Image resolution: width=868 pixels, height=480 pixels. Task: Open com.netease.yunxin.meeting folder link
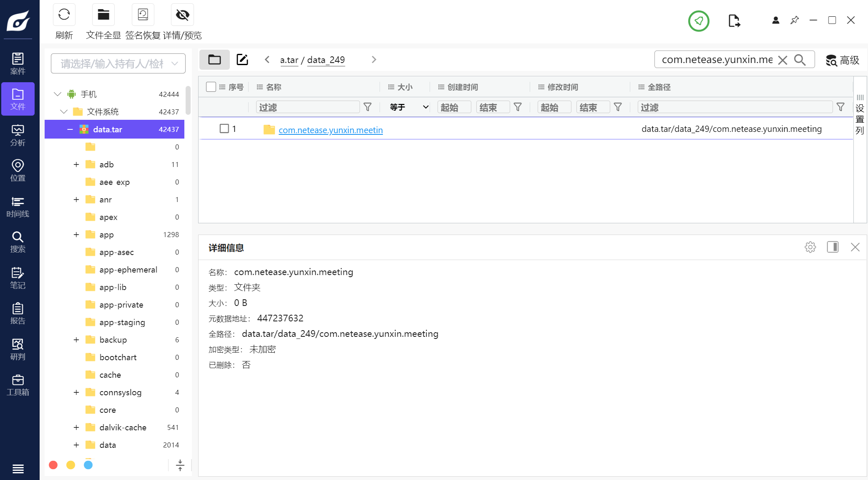[x=330, y=130]
